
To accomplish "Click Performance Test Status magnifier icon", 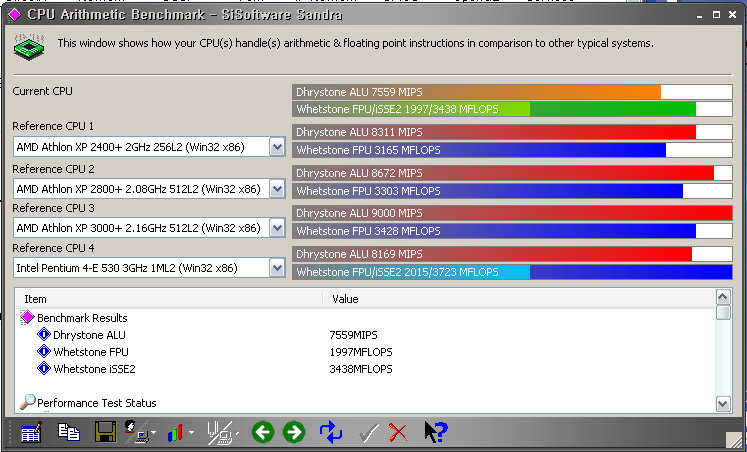I will click(27, 402).
